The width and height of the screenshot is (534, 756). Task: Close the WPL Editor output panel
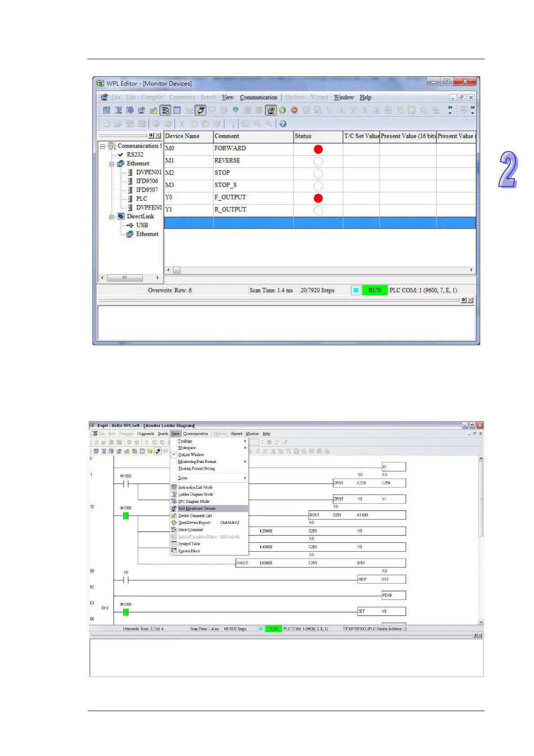[x=470, y=300]
